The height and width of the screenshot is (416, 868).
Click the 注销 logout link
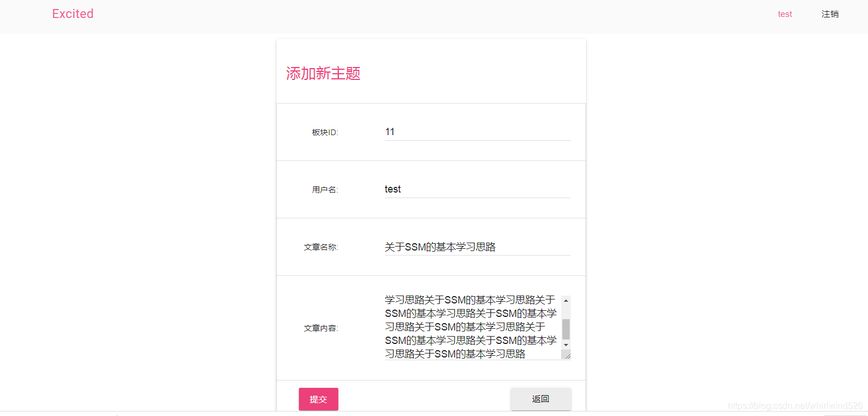coord(830,14)
